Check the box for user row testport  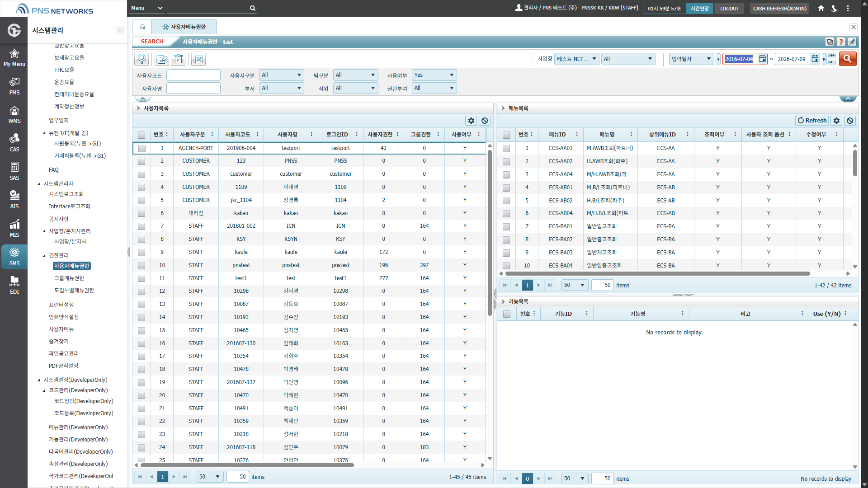142,148
